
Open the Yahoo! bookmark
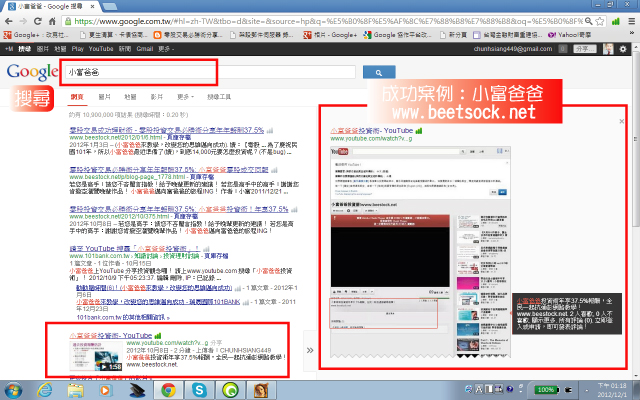569,35
